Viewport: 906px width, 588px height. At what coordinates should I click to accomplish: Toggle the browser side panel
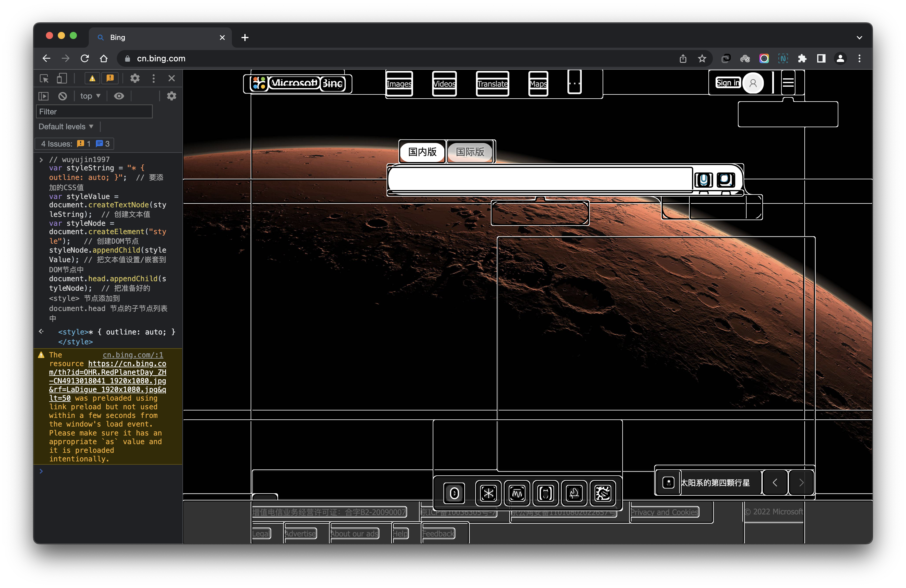(821, 59)
